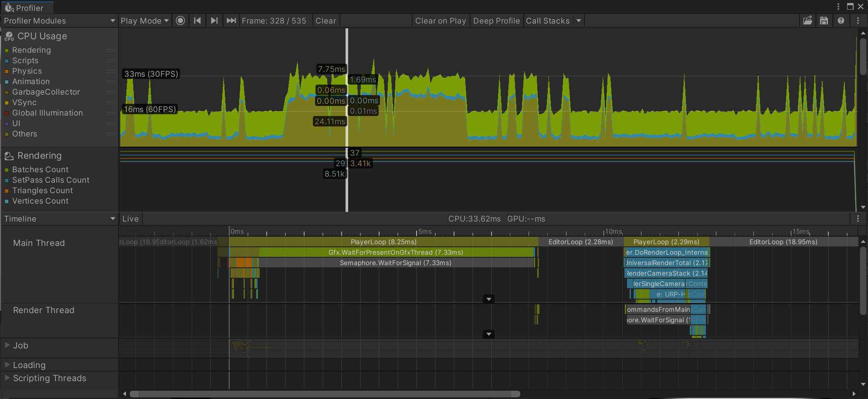Click the Clear button

coord(325,20)
